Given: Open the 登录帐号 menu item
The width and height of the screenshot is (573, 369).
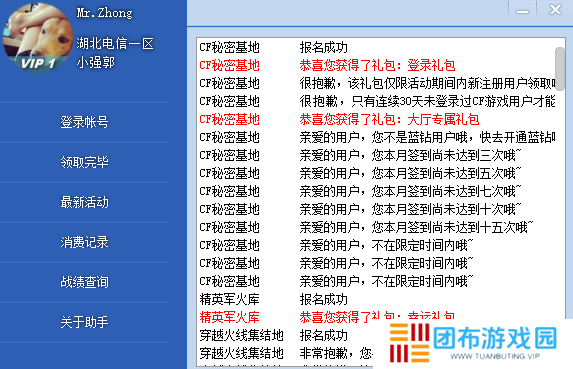Looking at the screenshot, I should click(x=84, y=122).
